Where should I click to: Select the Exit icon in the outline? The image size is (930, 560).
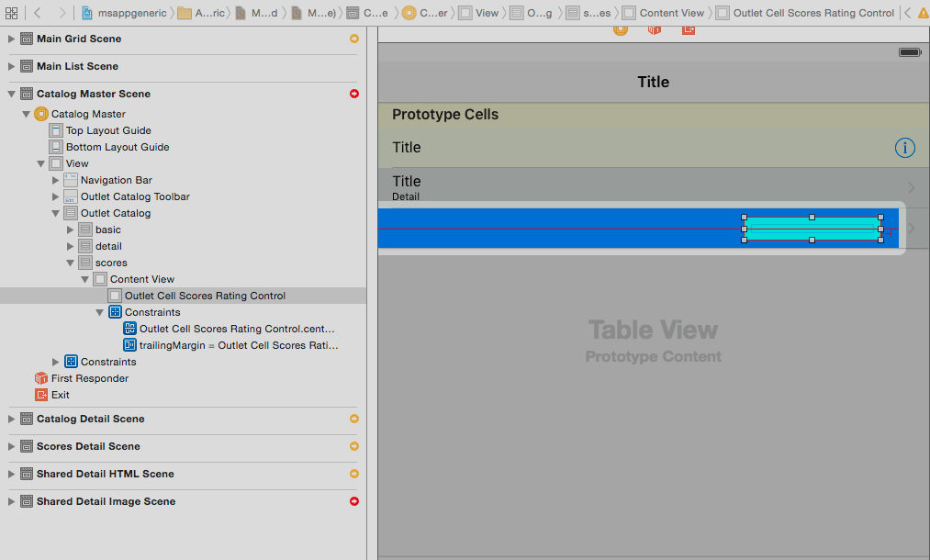(40, 395)
